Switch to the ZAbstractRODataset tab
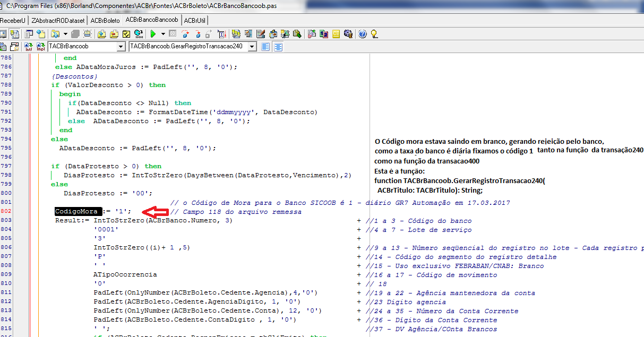 (x=58, y=20)
